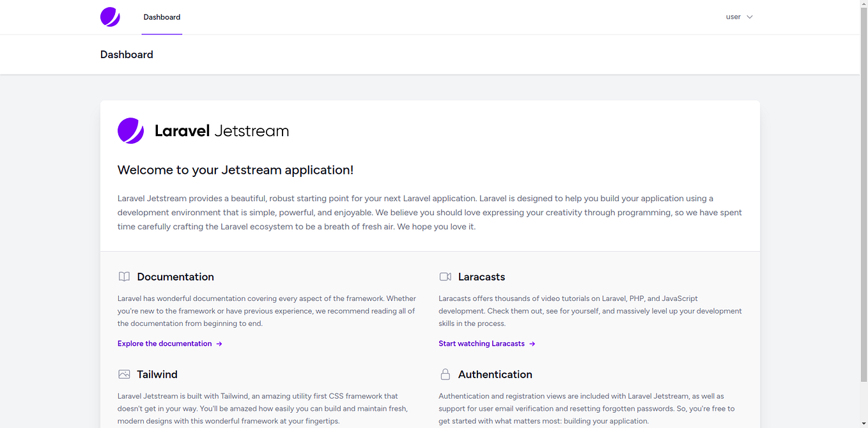Click the image icon beside Tailwind
This screenshot has width=868, height=428.
[x=124, y=374]
